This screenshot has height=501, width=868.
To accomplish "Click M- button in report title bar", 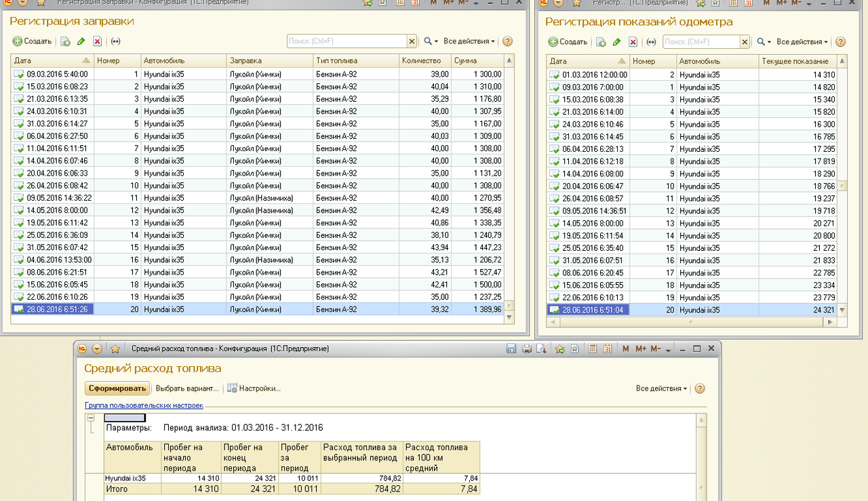I will point(656,348).
